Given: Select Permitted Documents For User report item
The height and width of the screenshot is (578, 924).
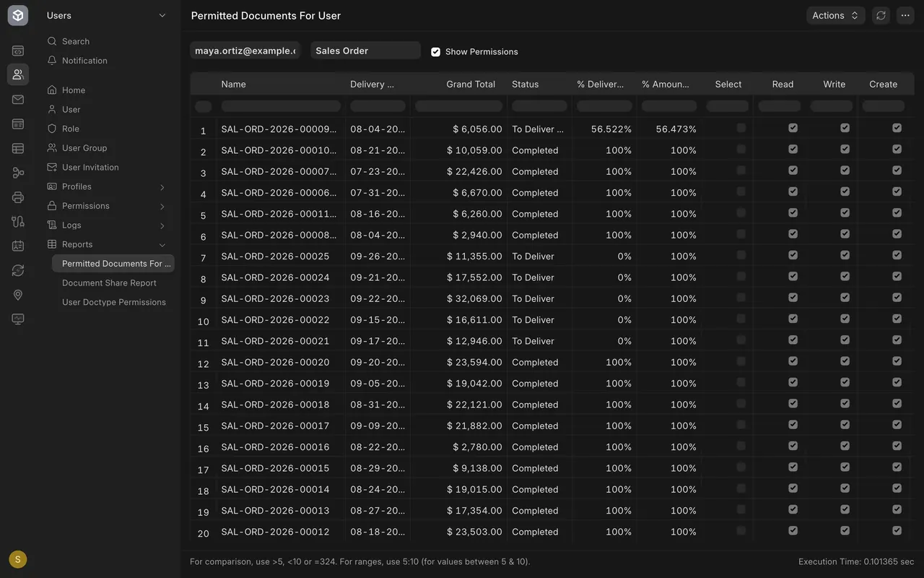Looking at the screenshot, I should pyautogui.click(x=113, y=264).
